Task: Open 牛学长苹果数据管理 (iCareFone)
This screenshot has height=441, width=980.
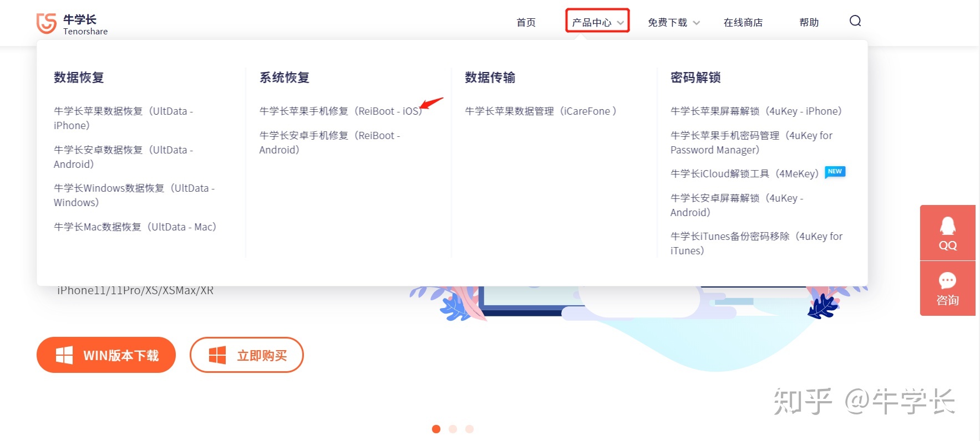Action: pos(541,111)
